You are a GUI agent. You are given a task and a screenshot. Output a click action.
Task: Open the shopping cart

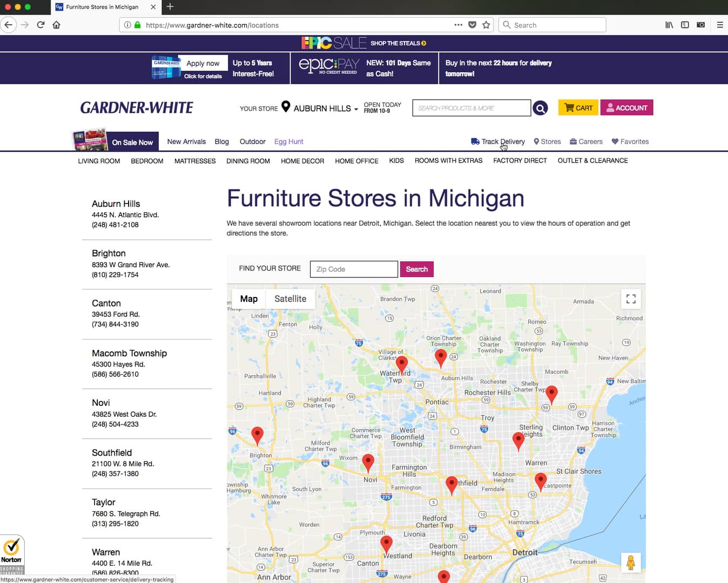tap(578, 107)
